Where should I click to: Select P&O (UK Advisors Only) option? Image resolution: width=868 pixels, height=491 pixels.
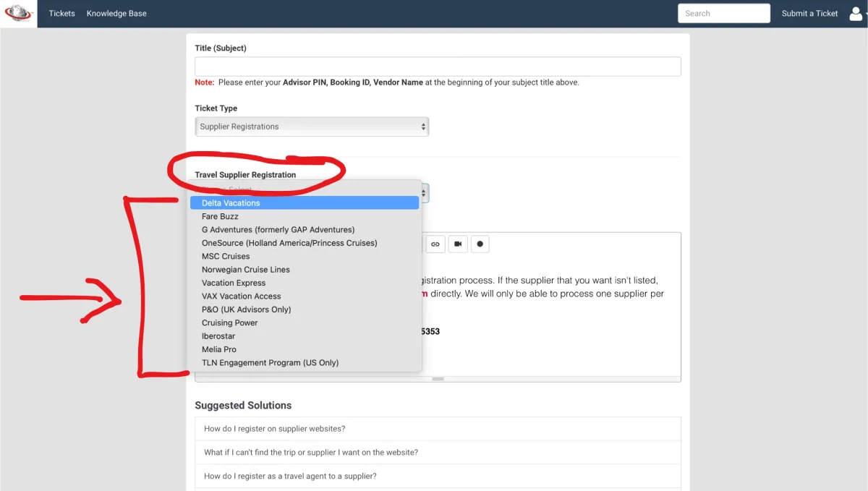pyautogui.click(x=305, y=309)
